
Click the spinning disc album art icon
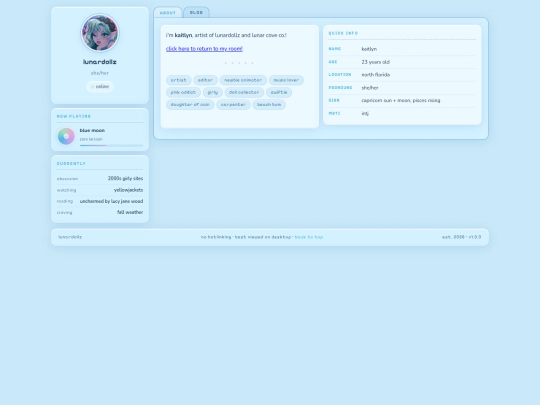66,136
